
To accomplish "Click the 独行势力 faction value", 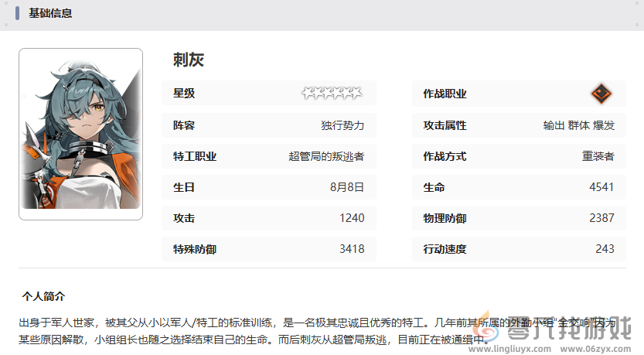I will 342,125.
